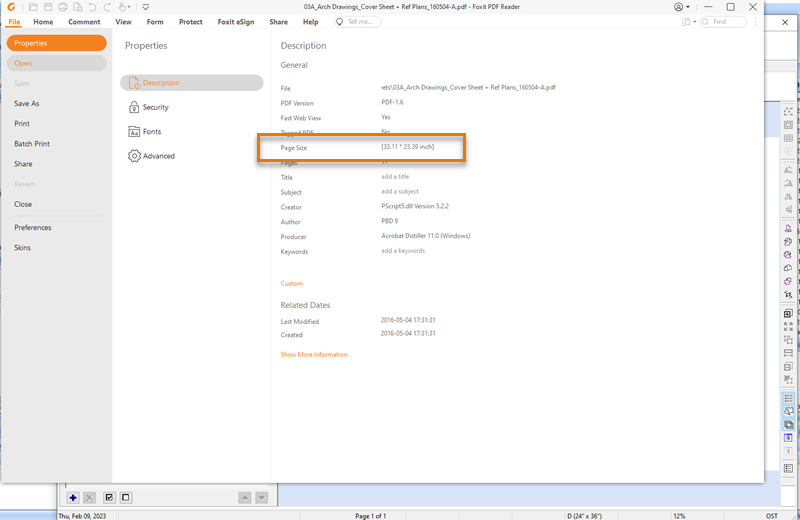Select Open in the File menu
The image size is (800, 520).
pos(57,63)
